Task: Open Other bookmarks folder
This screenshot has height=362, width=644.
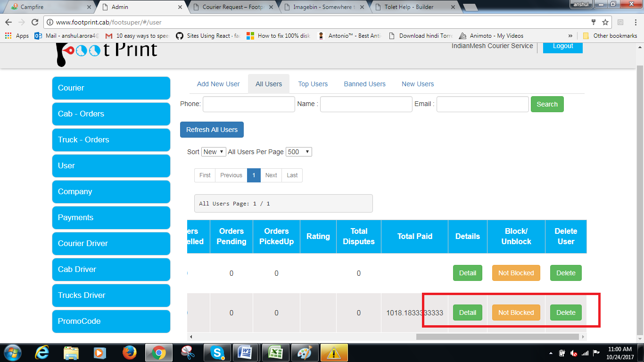Action: 610,36
